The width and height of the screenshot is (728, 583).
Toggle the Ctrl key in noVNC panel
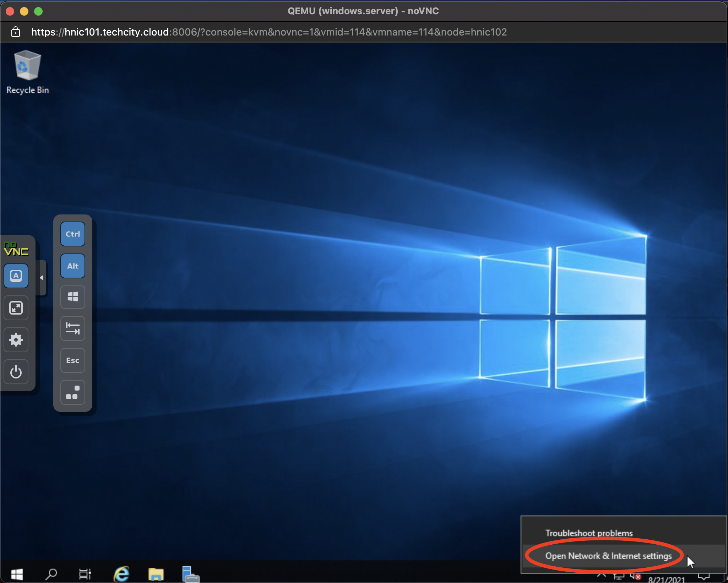73,234
